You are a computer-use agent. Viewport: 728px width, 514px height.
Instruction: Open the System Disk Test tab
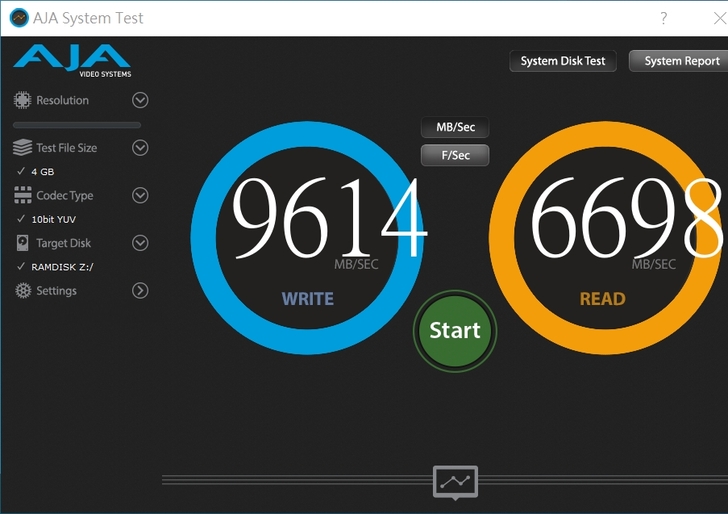[563, 61]
